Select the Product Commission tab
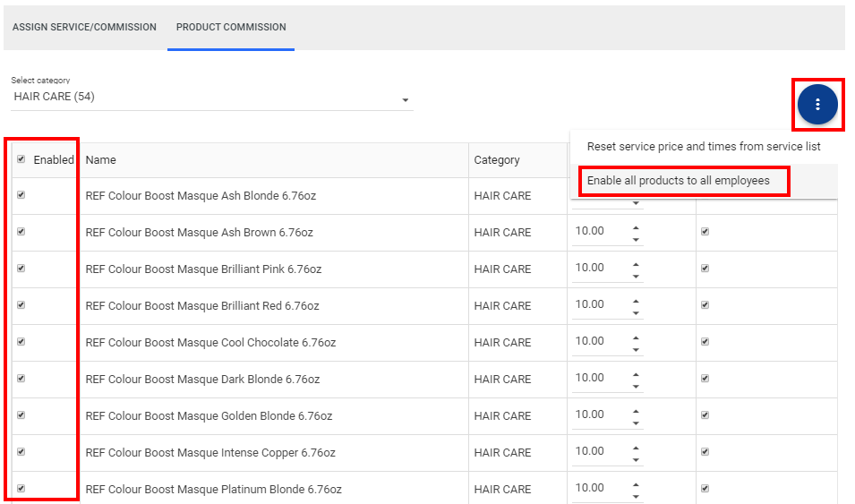This screenshot has width=855, height=504. click(x=231, y=27)
